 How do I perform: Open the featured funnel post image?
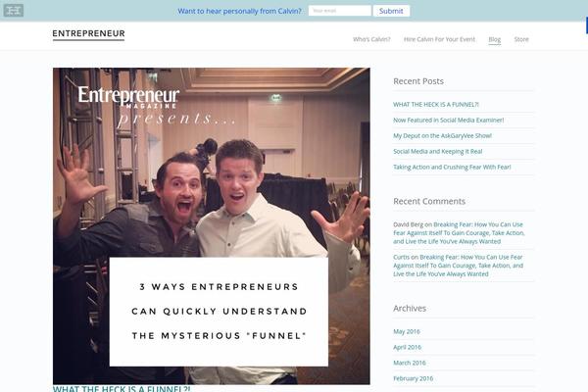pos(212,225)
